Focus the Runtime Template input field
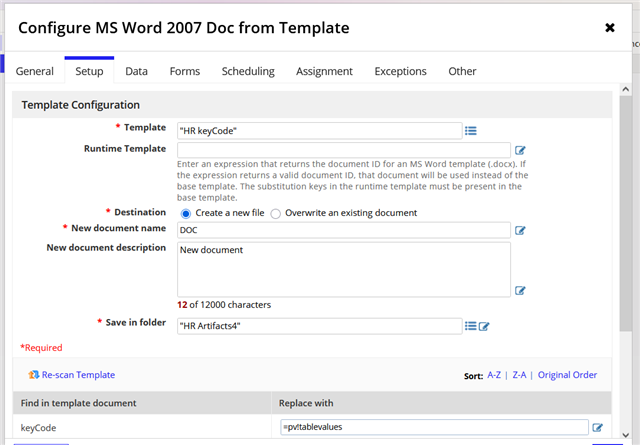This screenshot has width=640, height=445. pos(344,150)
